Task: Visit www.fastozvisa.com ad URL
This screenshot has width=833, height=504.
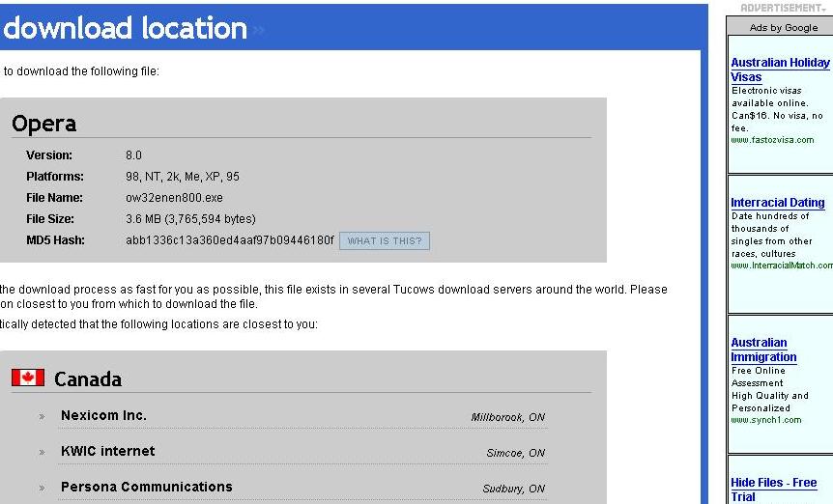Action: pyautogui.click(x=772, y=140)
